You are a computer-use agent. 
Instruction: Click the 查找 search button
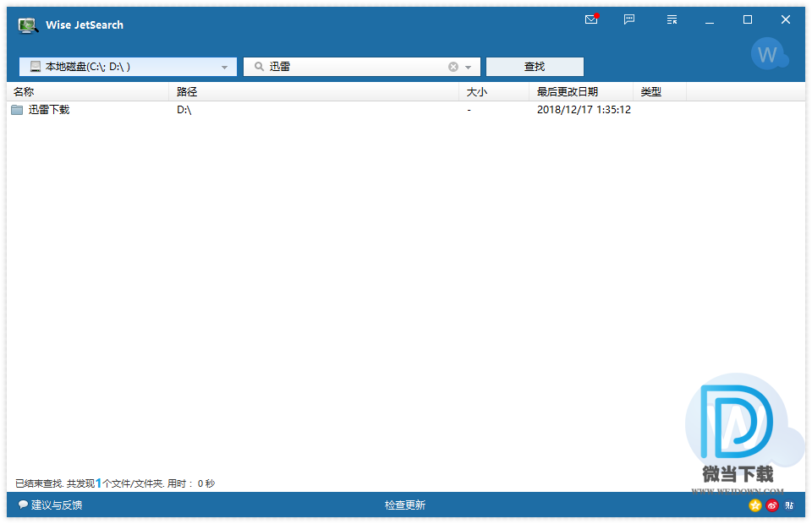tap(535, 67)
